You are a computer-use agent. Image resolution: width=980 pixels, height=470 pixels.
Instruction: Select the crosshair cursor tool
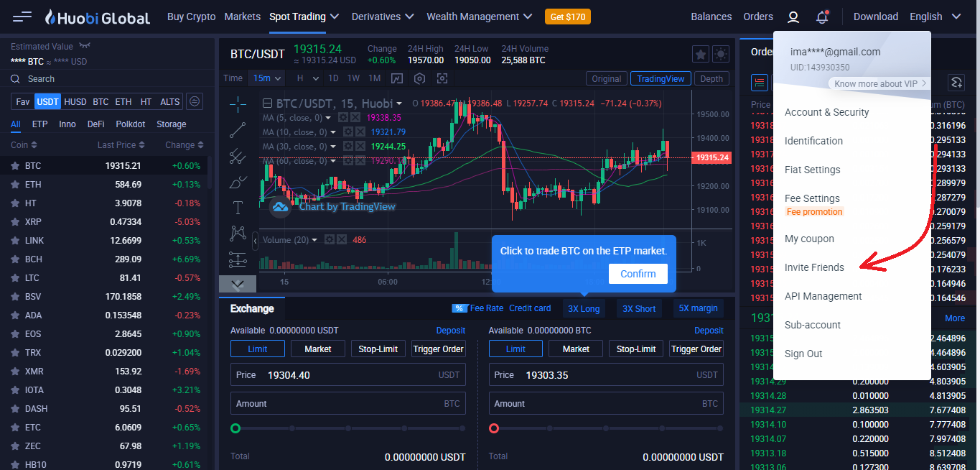tap(238, 105)
